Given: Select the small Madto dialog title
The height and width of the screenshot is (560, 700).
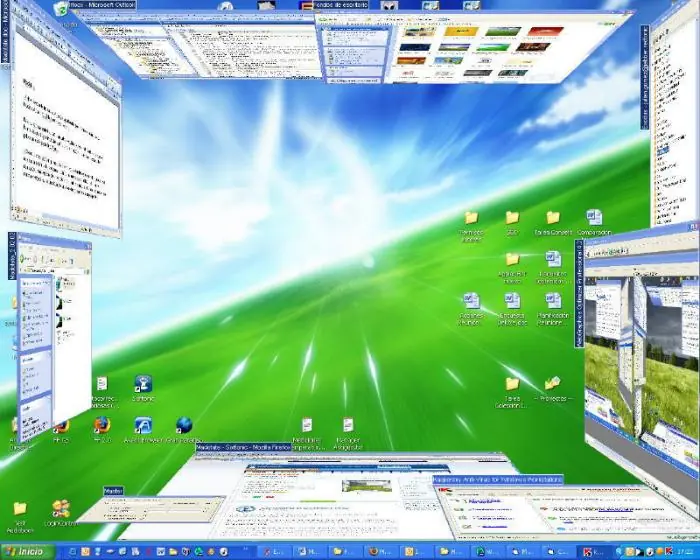Looking at the screenshot, I should click(113, 491).
